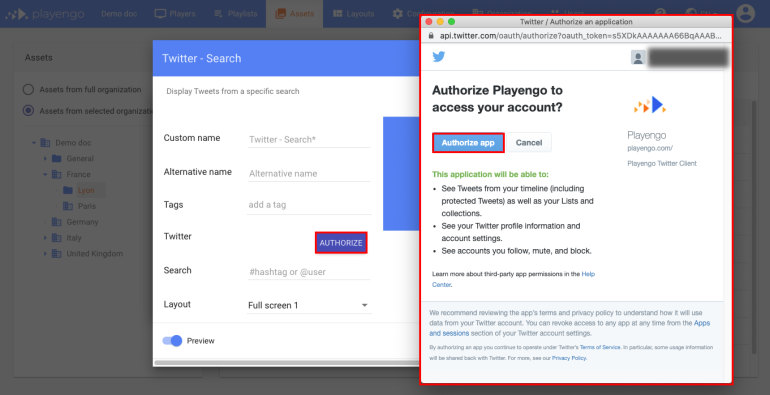Image resolution: width=770 pixels, height=395 pixels.
Task: Click the Players monitor icon
Action: tap(160, 14)
